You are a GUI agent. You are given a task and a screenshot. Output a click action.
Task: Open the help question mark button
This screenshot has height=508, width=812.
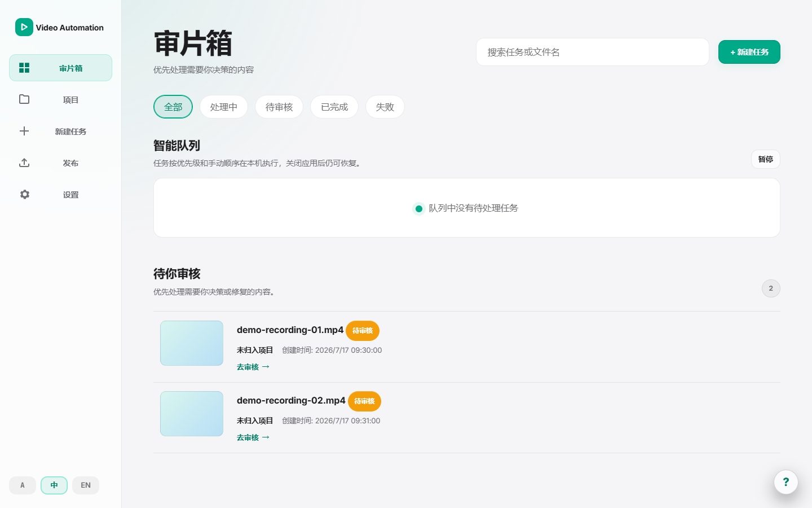786,482
